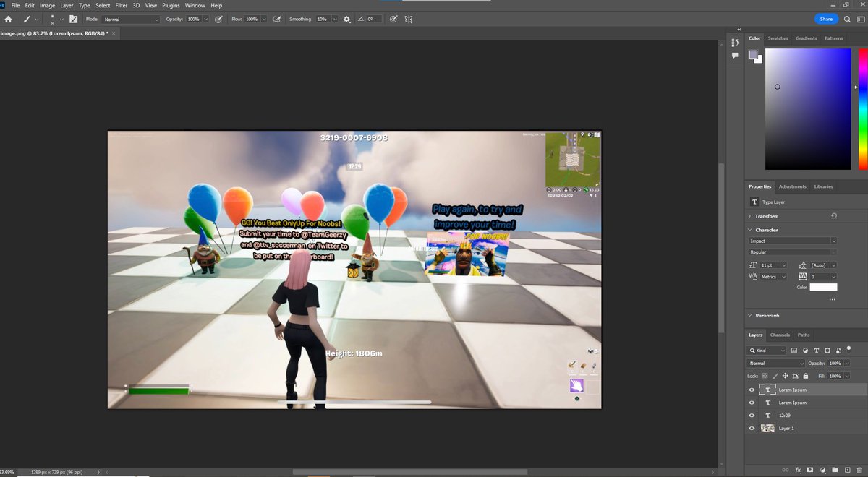Click the Share button
The width and height of the screenshot is (868, 477).
coord(826,19)
